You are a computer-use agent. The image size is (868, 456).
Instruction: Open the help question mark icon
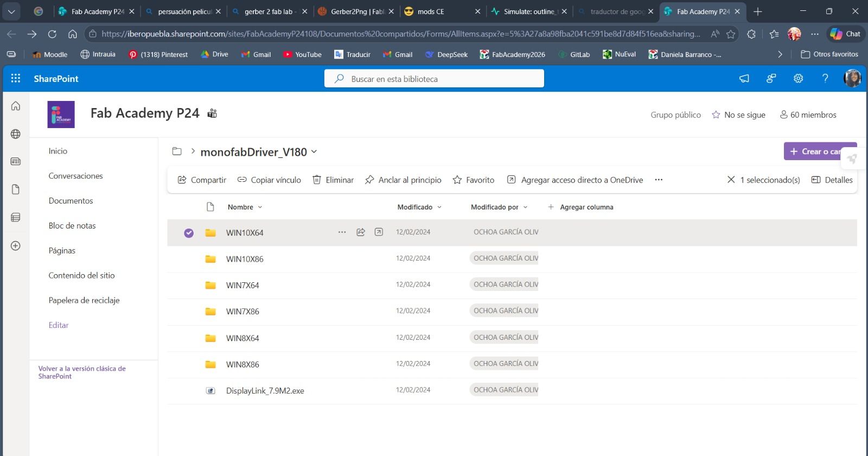tap(825, 79)
